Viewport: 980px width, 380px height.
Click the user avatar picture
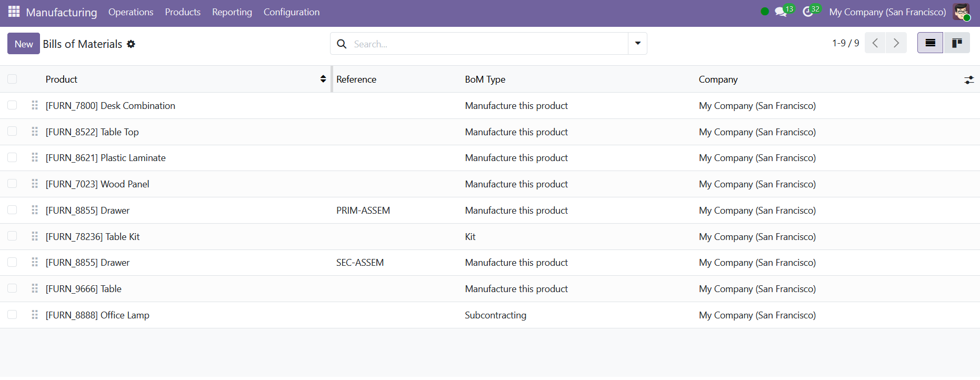(961, 12)
